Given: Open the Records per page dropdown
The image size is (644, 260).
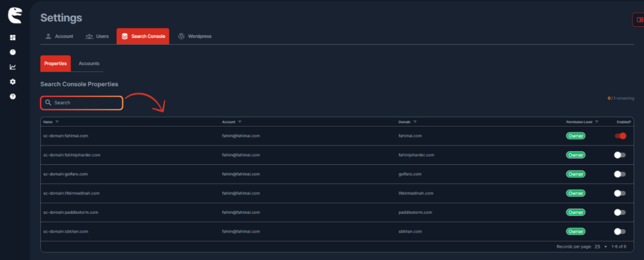Looking at the screenshot, I should [x=600, y=247].
